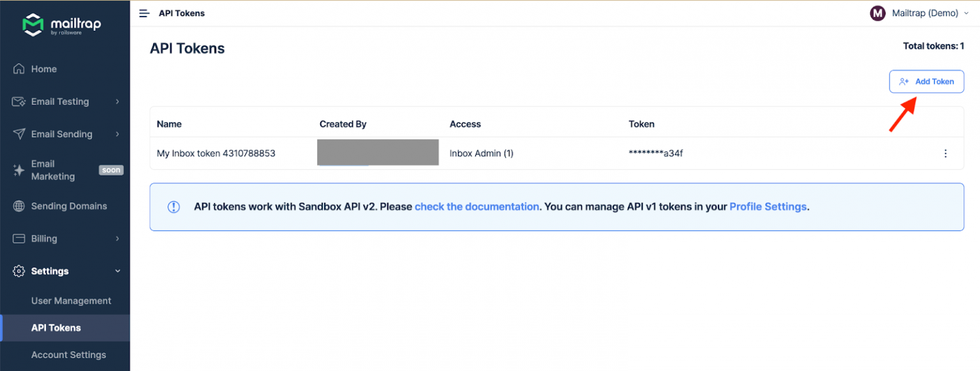Image resolution: width=980 pixels, height=371 pixels.
Task: Click the Settings gear icon
Action: (x=19, y=271)
